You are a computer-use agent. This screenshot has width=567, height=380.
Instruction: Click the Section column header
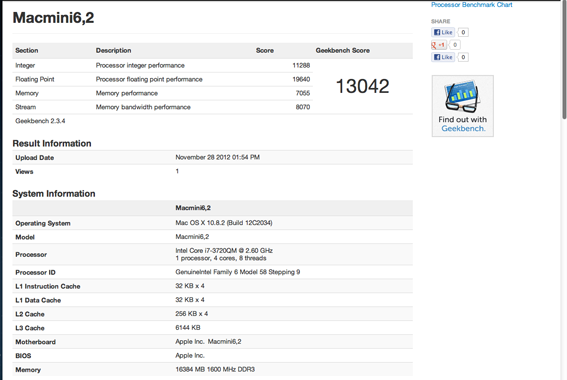(27, 51)
